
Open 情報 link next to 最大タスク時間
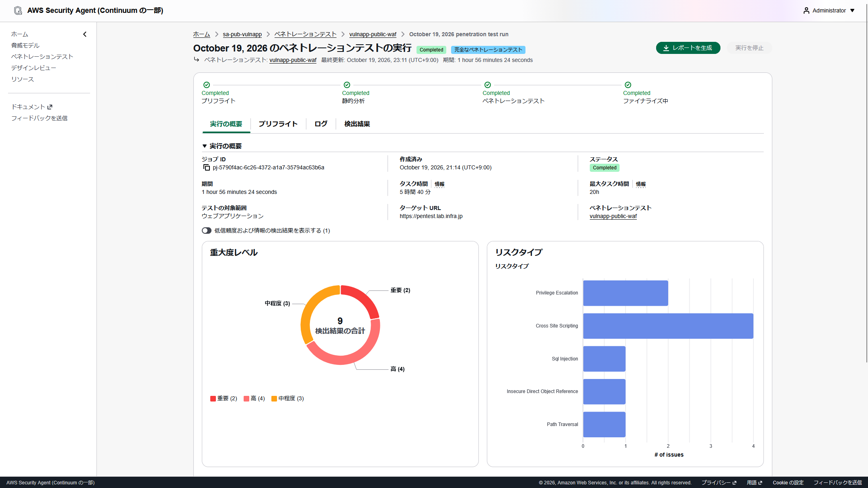(x=641, y=184)
